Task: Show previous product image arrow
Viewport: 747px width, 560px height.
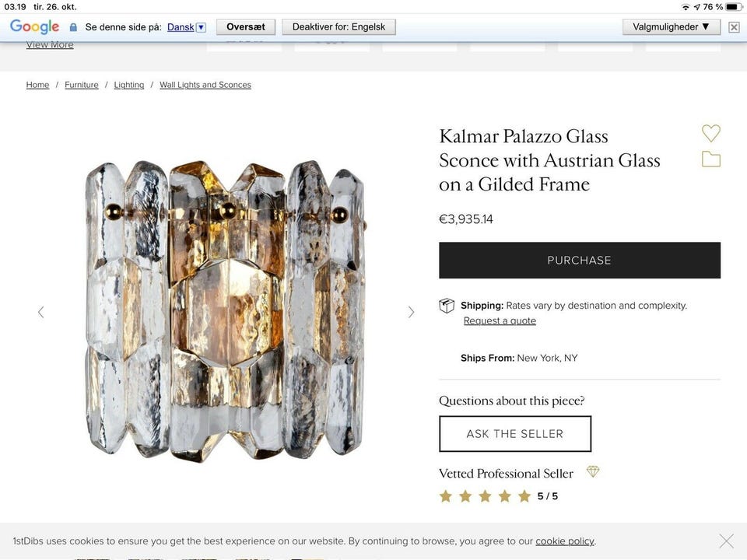Action: coord(41,313)
